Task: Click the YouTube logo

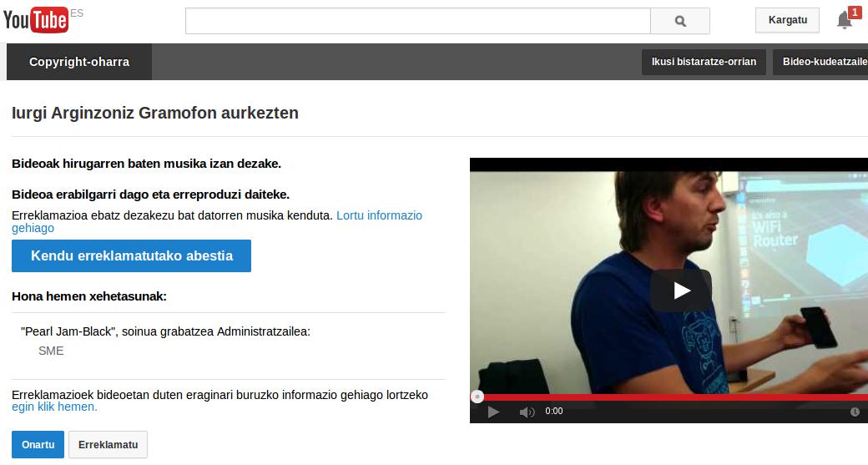Action: coord(35,19)
